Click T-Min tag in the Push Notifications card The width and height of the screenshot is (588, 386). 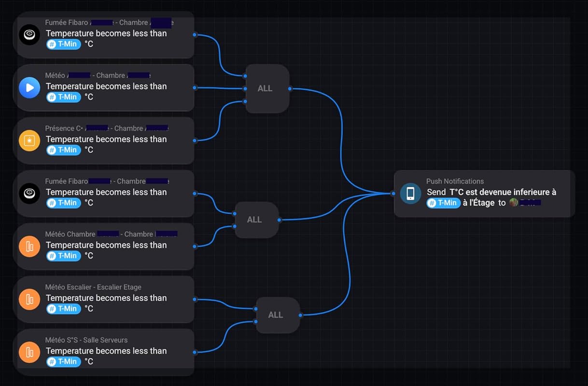[443, 203]
